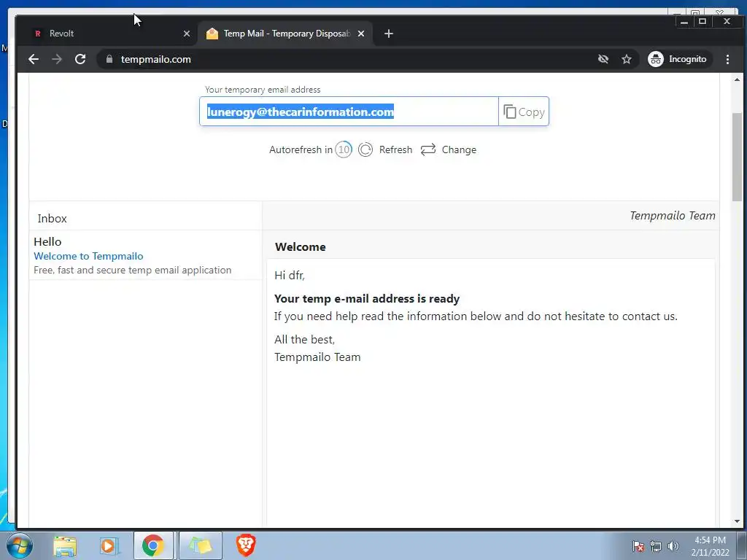Open the third-party cookies blocked eye icon

[603, 59]
